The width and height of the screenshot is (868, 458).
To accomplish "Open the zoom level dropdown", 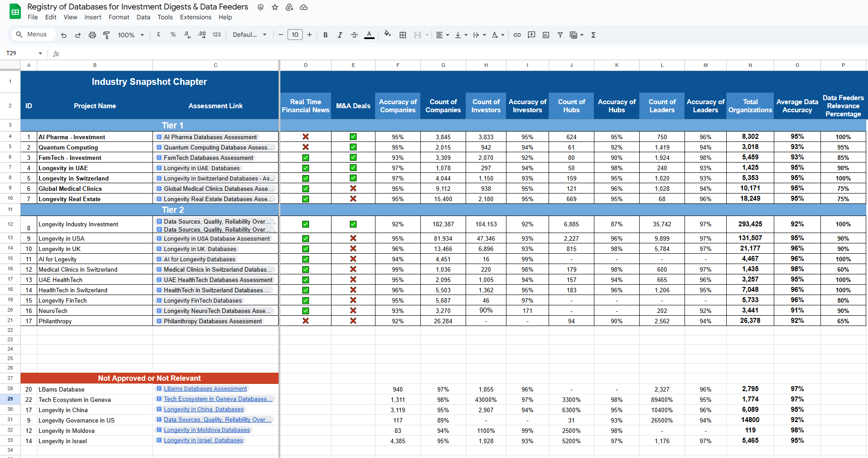I will [131, 35].
